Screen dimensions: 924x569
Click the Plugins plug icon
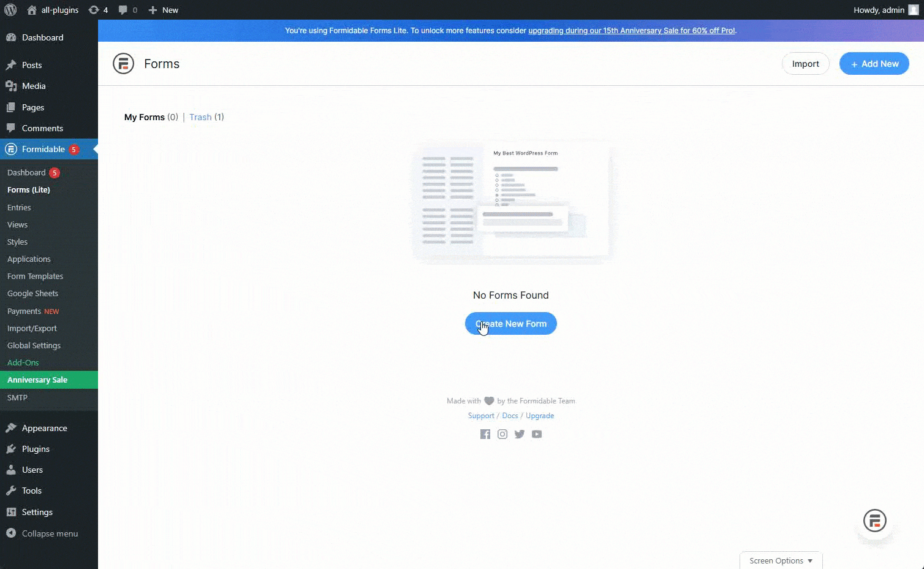(x=11, y=449)
